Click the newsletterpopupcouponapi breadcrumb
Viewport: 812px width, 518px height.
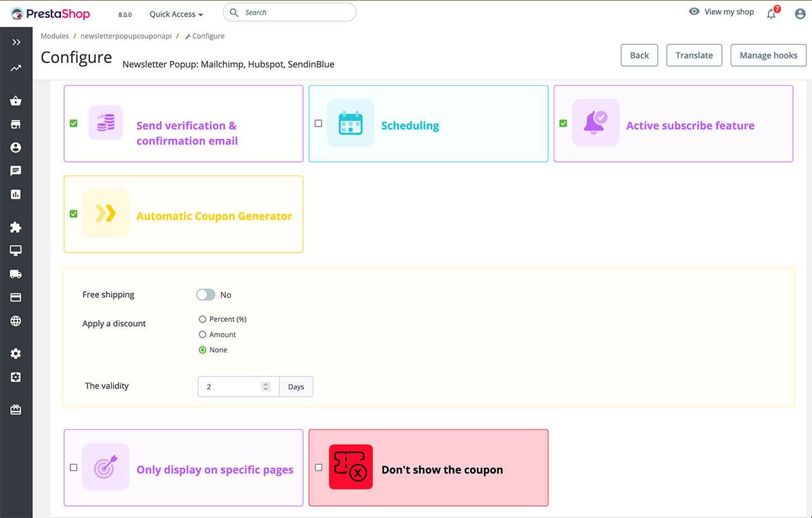click(126, 36)
